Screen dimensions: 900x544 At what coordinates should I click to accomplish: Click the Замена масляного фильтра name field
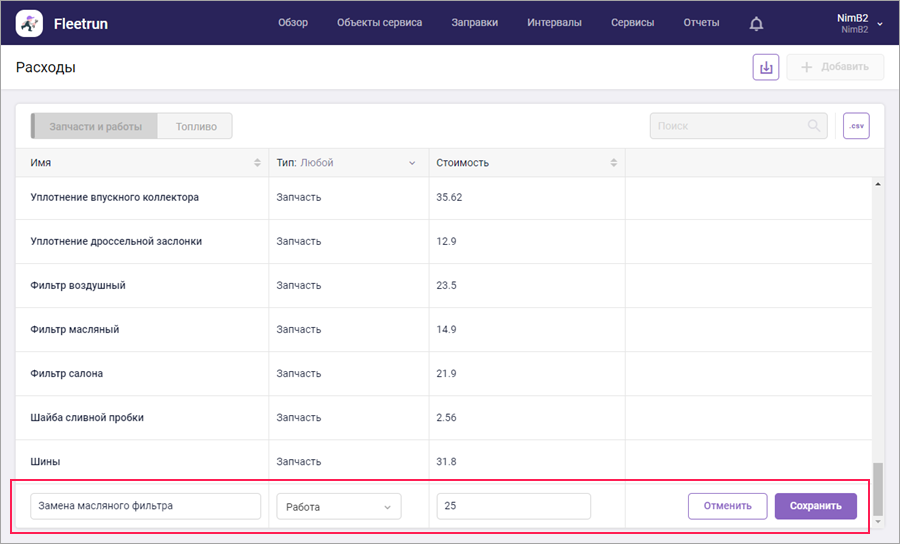click(x=145, y=506)
